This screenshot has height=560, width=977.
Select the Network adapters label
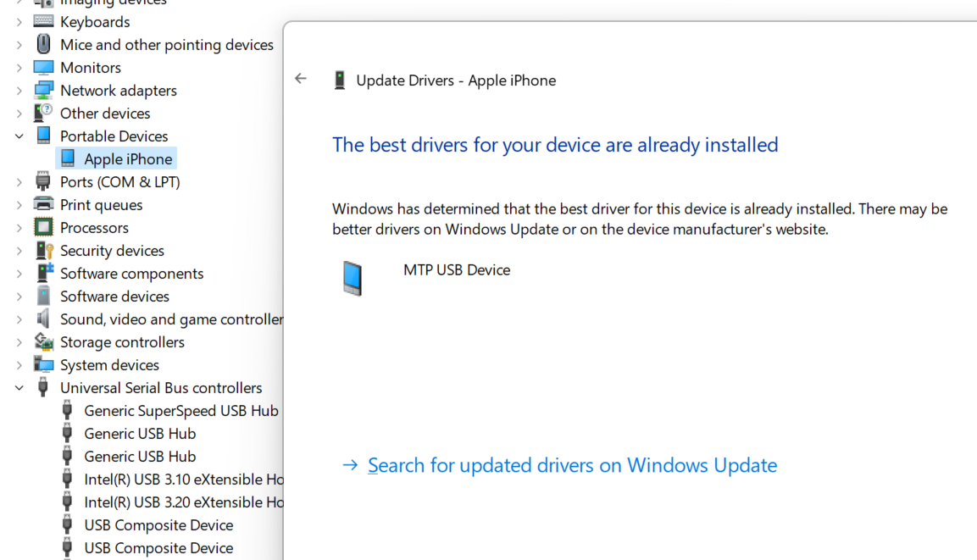coord(119,91)
